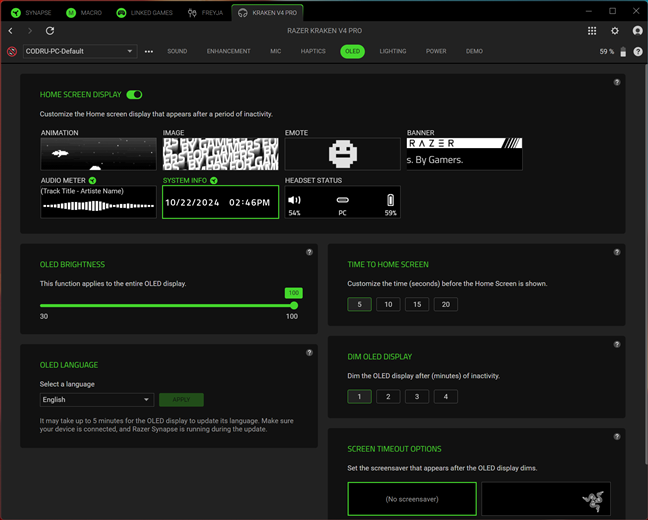Screen dimensions: 648x520
Task: Open the profile options ellipsis menu
Action: click(x=149, y=51)
